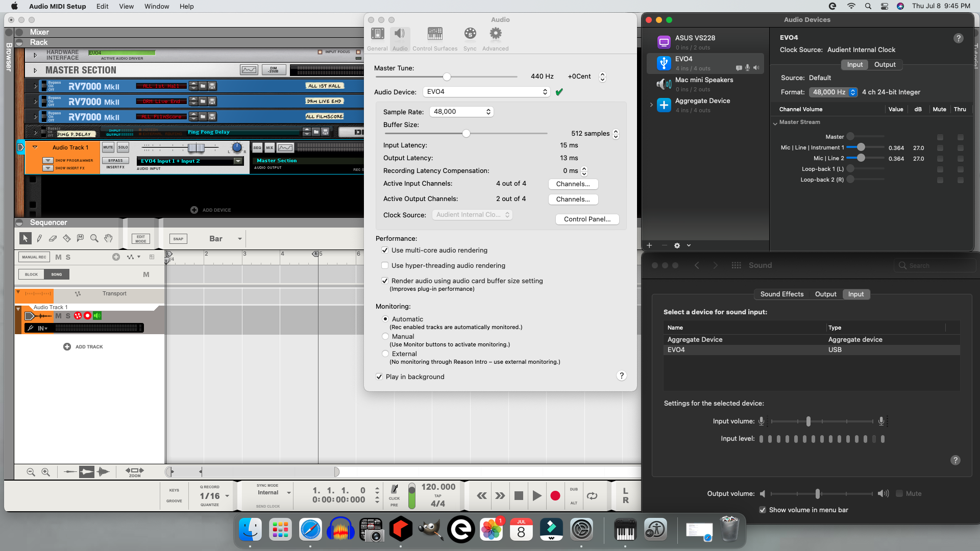Open the Format 48,000 Hz dropdown

pyautogui.click(x=833, y=92)
